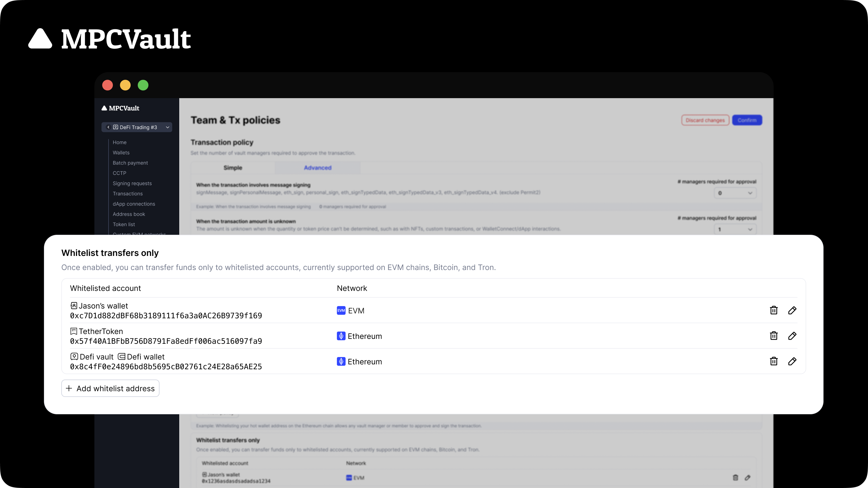Open Wallets in the sidebar
This screenshot has height=488, width=868.
(121, 153)
